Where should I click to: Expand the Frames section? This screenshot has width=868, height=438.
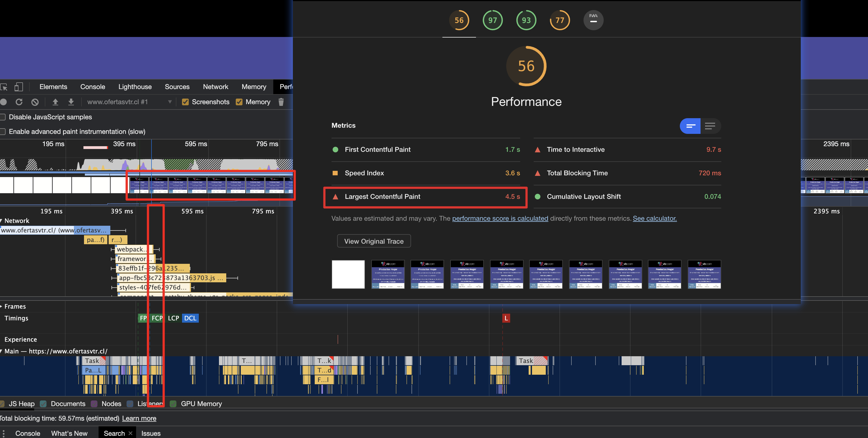[3, 306]
